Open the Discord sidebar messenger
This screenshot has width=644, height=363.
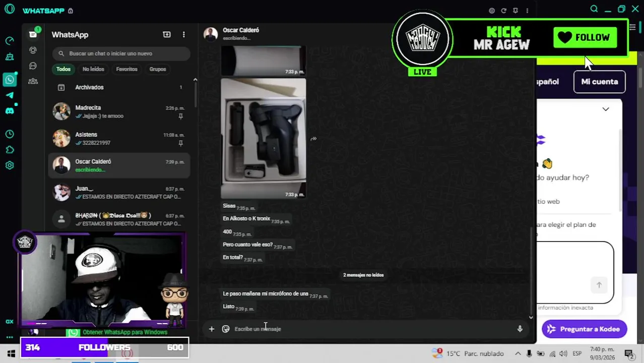(10, 111)
